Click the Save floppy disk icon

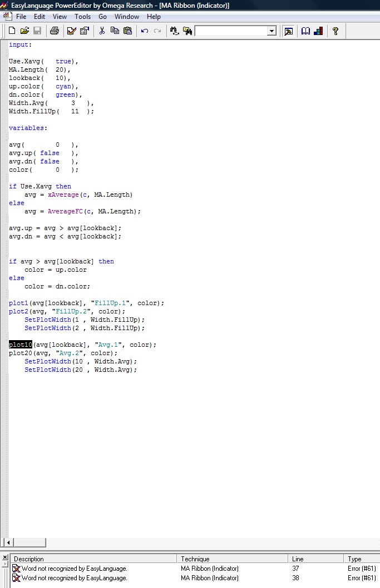[x=37, y=31]
